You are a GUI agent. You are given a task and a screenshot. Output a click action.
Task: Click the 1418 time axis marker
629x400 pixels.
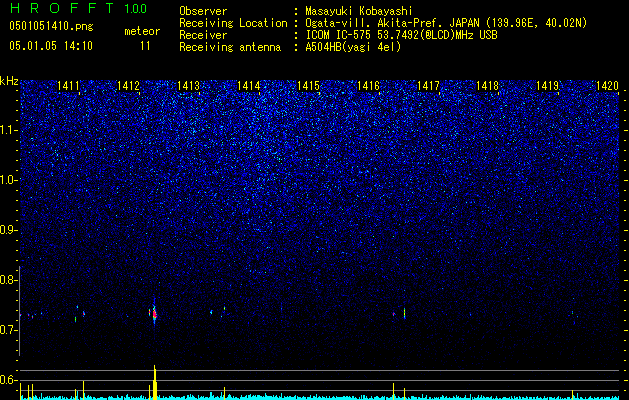487,85
